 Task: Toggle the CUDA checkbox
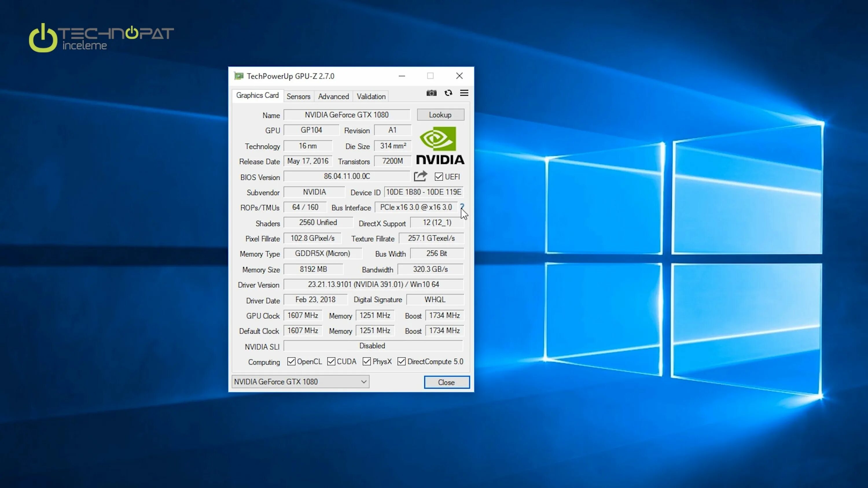331,361
